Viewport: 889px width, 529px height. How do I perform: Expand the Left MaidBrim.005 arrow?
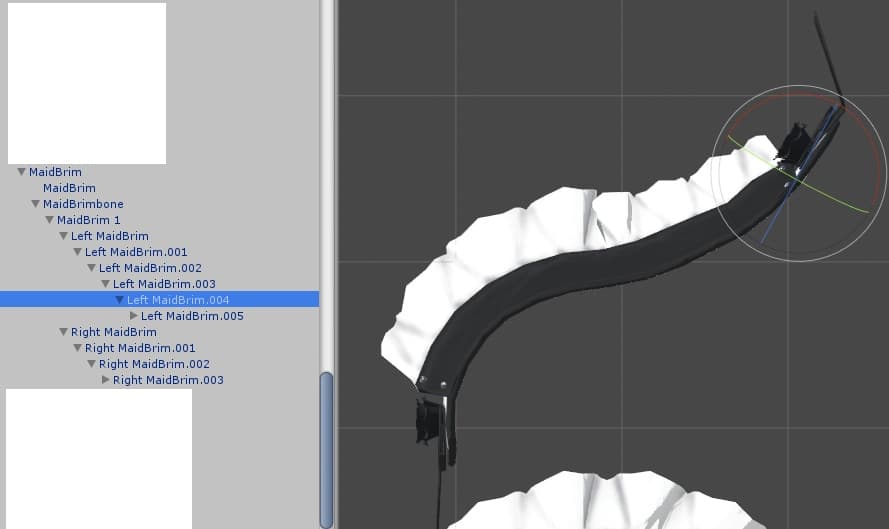pos(134,316)
